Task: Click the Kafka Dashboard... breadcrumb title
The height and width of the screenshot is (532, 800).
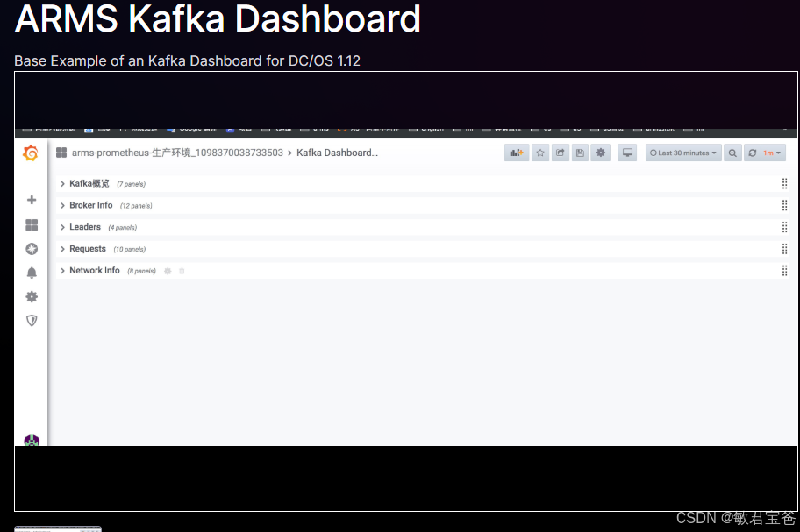Action: click(x=337, y=153)
